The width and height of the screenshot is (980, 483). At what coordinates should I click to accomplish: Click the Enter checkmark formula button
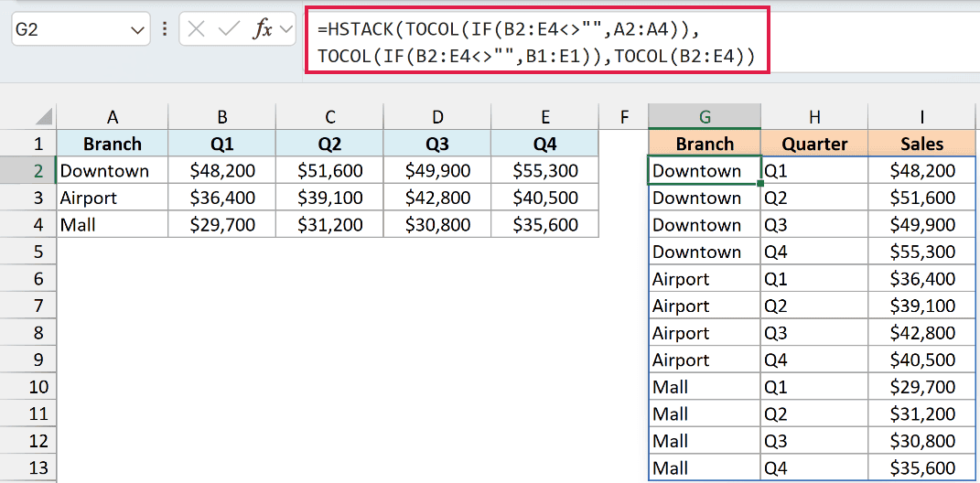coord(228,29)
